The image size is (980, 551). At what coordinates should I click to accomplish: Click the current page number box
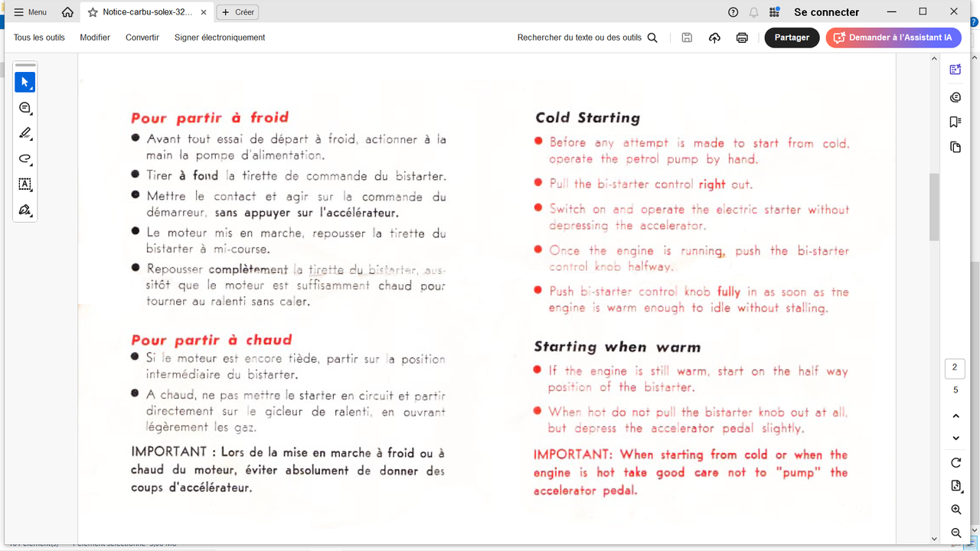955,368
